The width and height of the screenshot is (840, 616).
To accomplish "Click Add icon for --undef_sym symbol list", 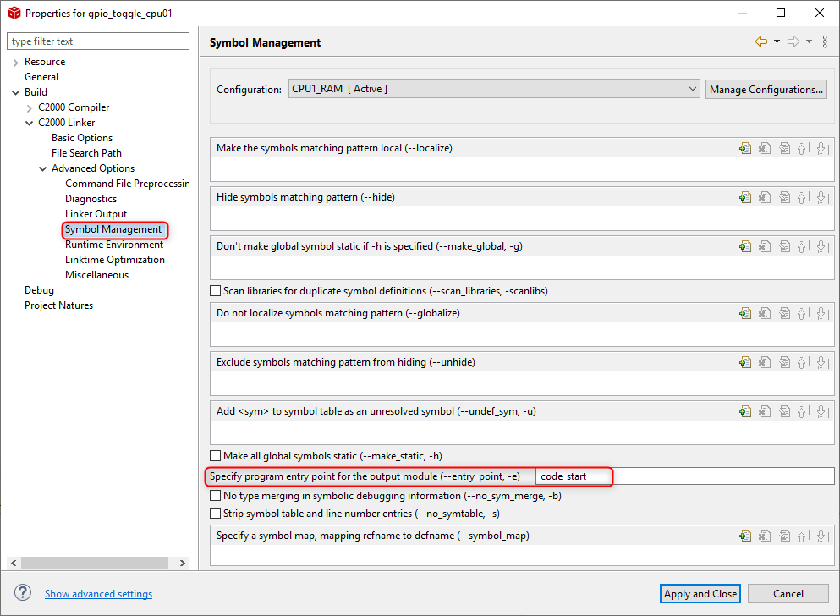I will click(745, 411).
